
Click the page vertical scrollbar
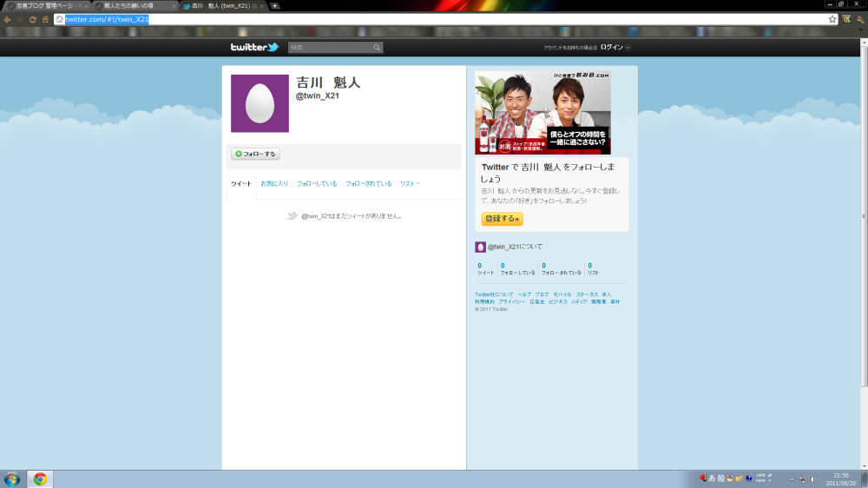(864, 216)
